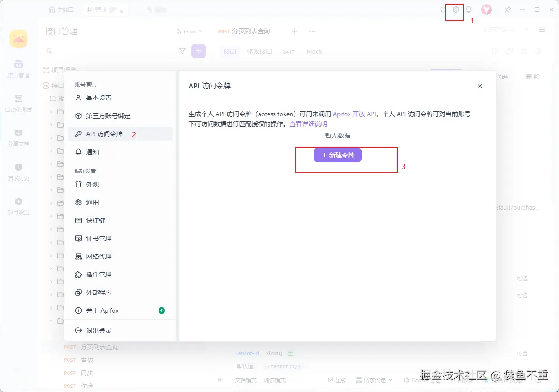Open 第三方账号绑定 settings page

click(120, 116)
